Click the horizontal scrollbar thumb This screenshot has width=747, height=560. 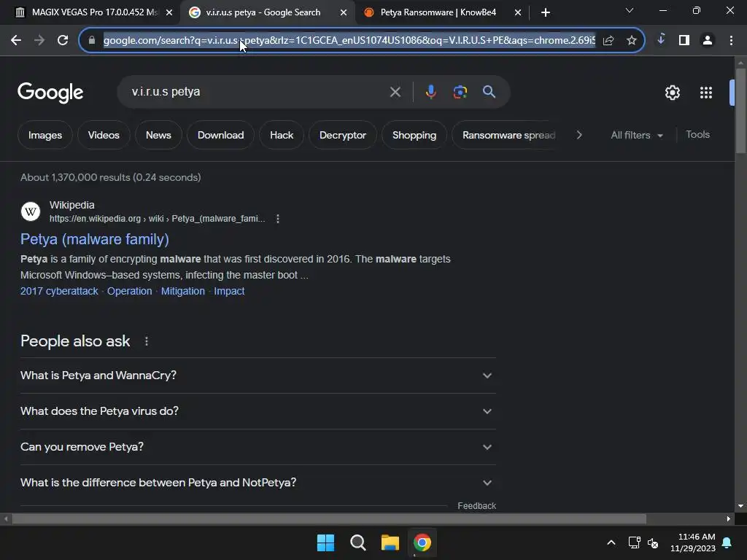tap(329, 518)
